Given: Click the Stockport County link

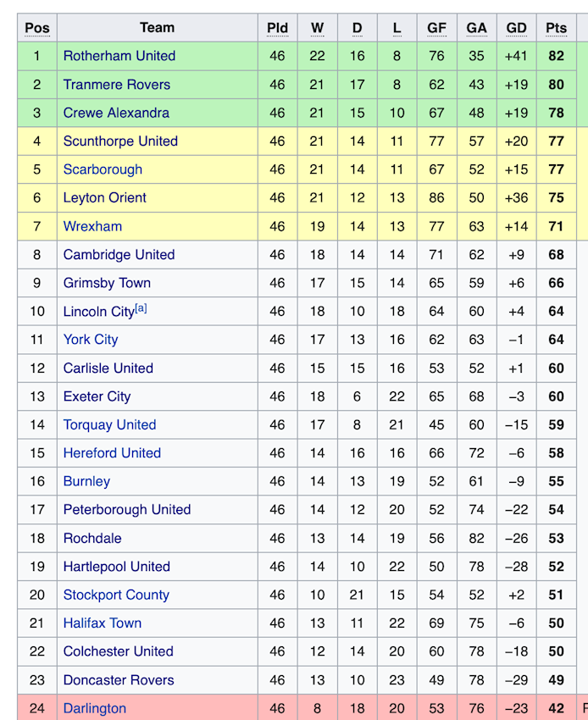Looking at the screenshot, I should point(116,595).
